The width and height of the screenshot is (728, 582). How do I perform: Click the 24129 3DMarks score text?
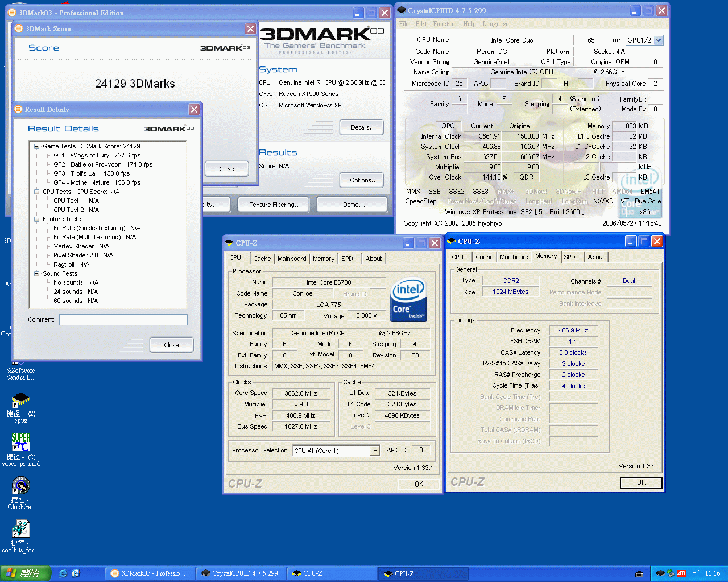tap(135, 84)
